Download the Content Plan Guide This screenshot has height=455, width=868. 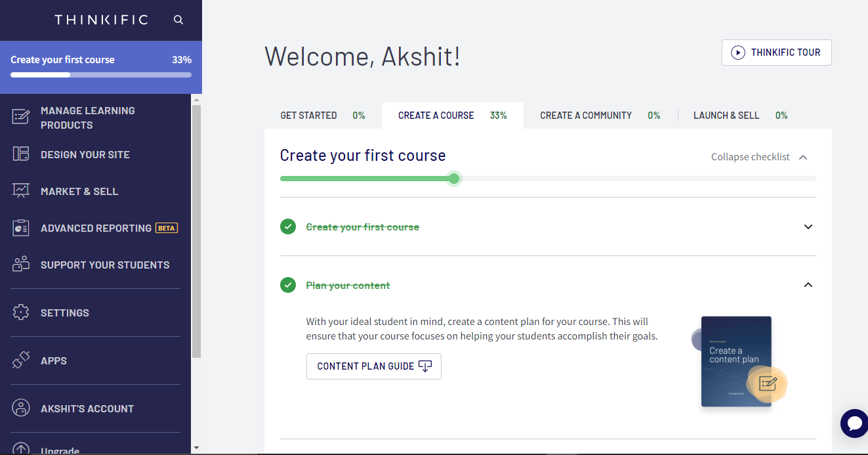[x=374, y=366]
